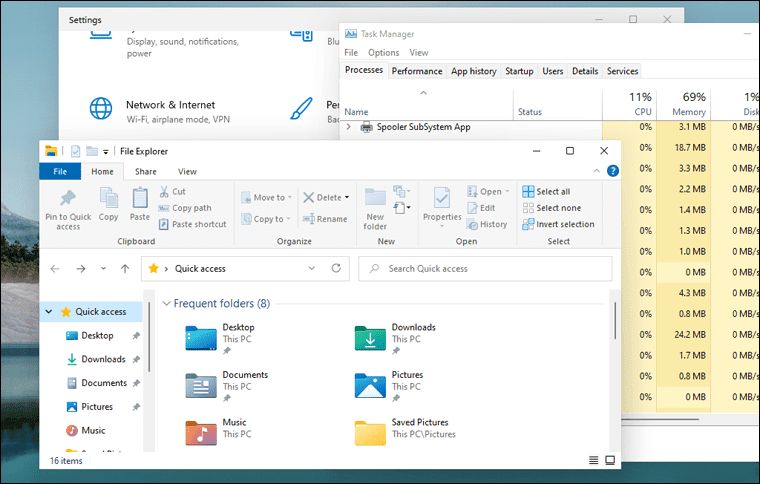Open Delete options dropdown arrow
760x484 pixels.
point(347,198)
